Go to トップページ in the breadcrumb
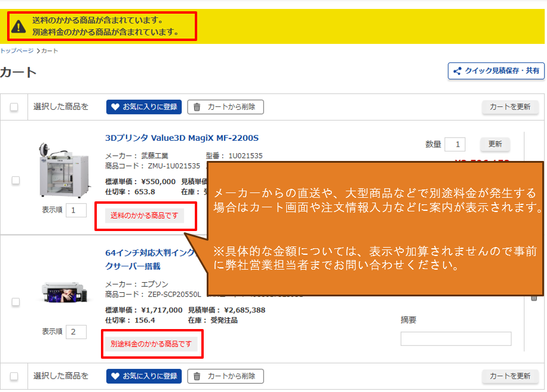This screenshot has width=547, height=392. 17,51
